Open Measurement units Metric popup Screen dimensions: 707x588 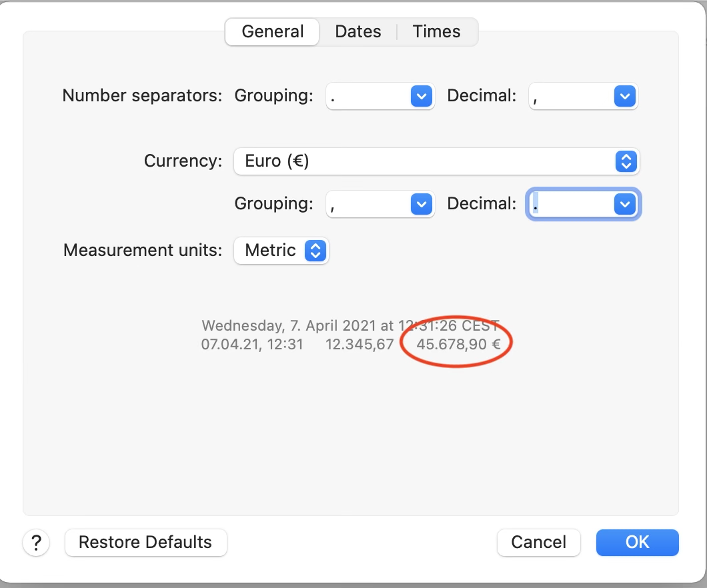point(281,251)
